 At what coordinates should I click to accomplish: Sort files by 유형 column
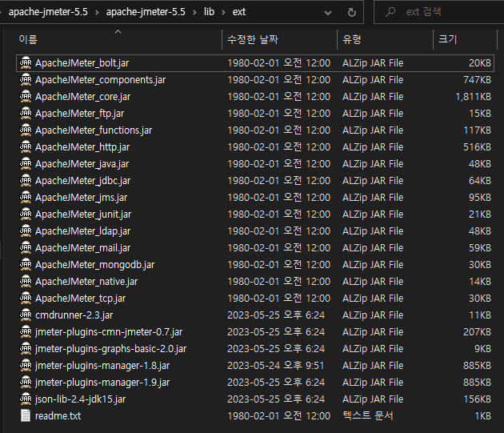click(x=352, y=39)
